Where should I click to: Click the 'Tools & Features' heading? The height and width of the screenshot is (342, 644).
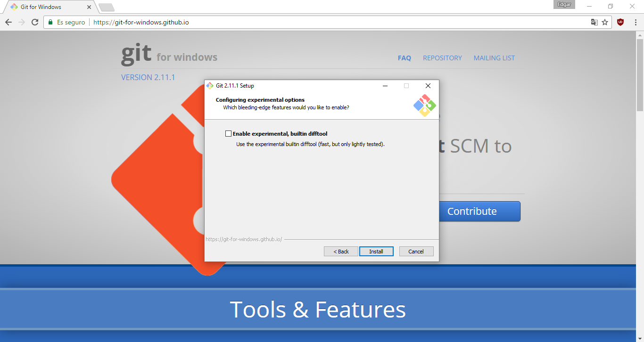[x=318, y=309]
